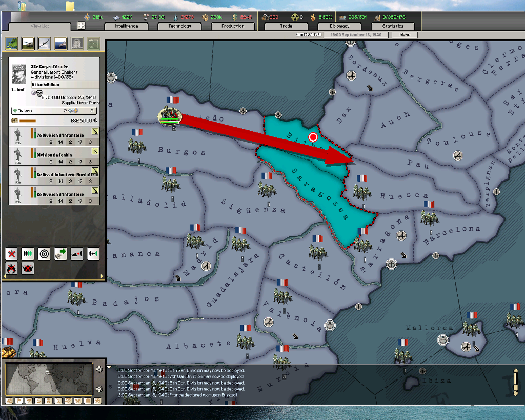Click the load onto ship transport icon
The image size is (525, 420).
pos(77,254)
